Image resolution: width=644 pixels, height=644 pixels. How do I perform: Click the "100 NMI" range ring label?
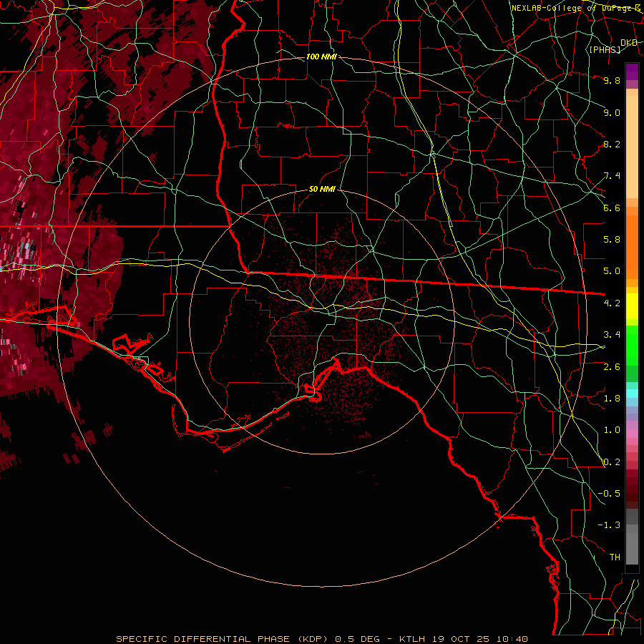[321, 57]
